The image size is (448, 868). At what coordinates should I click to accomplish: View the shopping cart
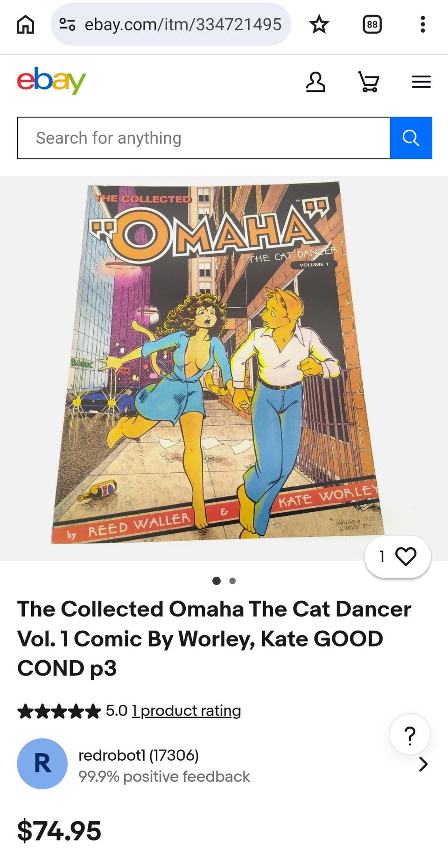point(369,82)
